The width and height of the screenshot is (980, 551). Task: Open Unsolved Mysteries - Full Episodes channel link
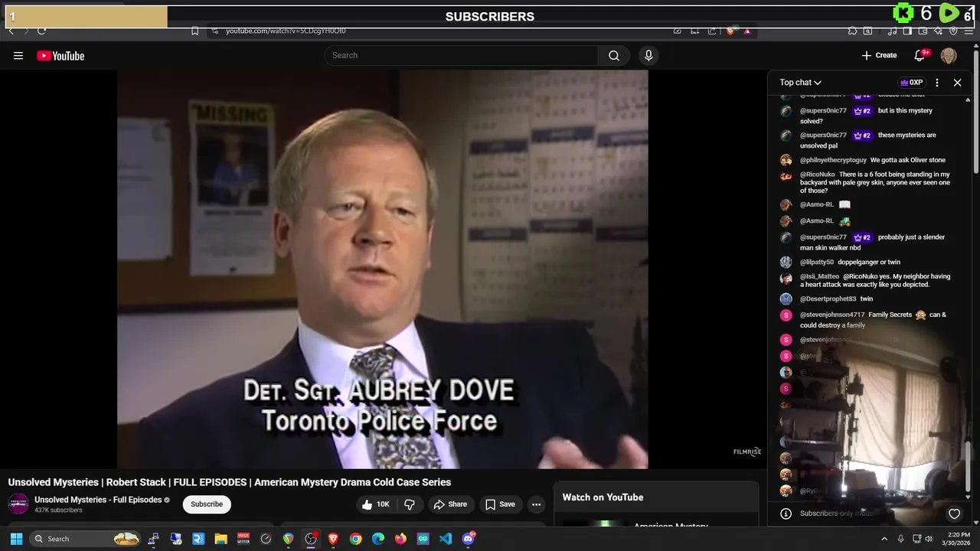pos(98,500)
